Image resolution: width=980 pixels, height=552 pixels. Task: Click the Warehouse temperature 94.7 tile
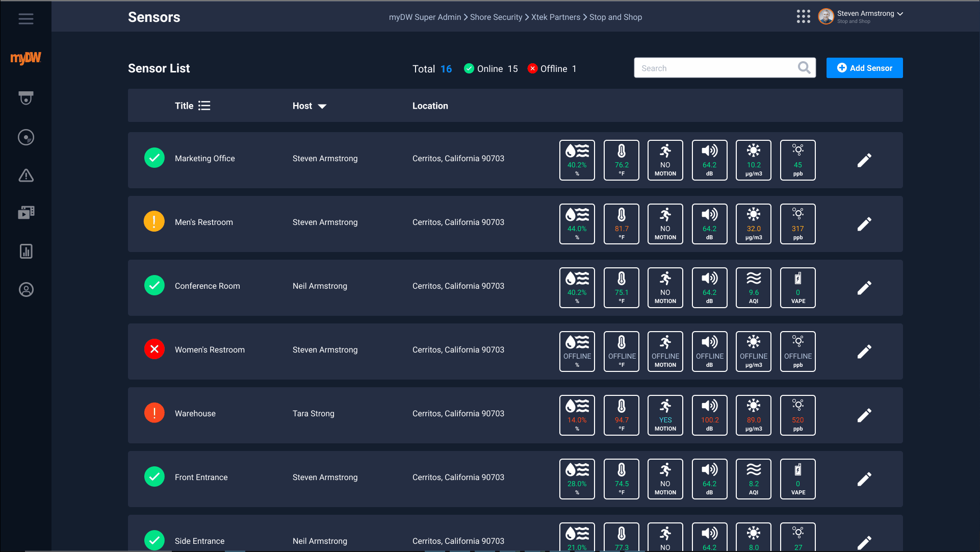pyautogui.click(x=621, y=415)
